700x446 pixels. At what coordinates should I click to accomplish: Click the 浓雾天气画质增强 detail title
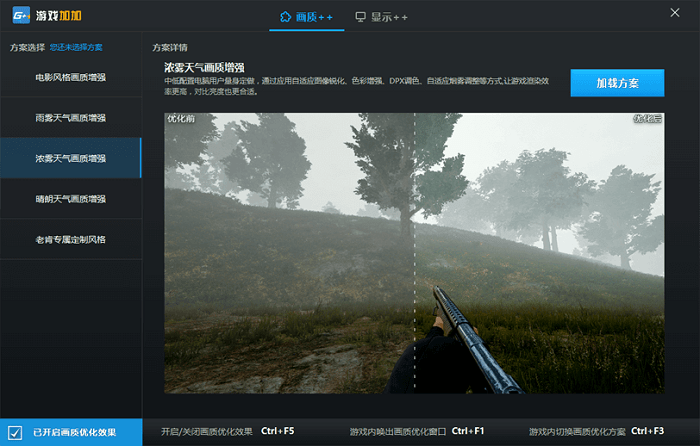point(204,67)
